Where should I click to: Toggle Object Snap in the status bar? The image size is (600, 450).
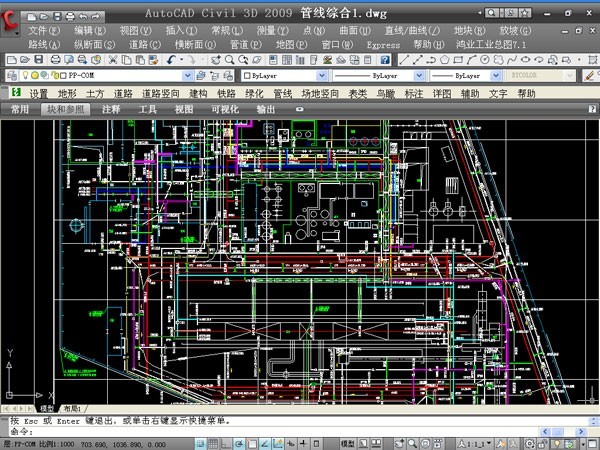252,444
